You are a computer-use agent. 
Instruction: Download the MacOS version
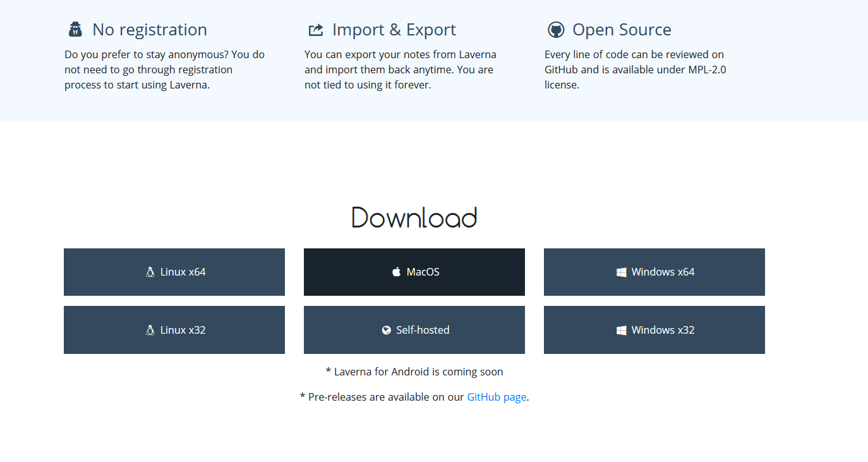414,272
